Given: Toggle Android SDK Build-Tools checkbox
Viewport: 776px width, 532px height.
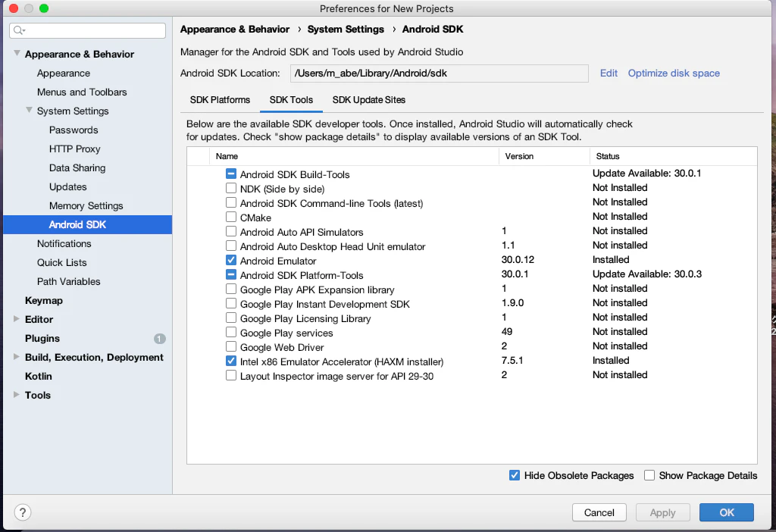Looking at the screenshot, I should click(231, 174).
